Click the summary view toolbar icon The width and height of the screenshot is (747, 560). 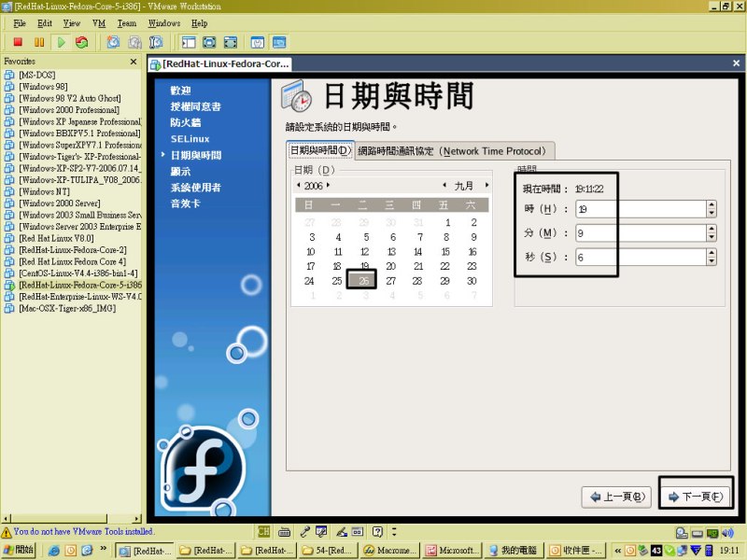click(258, 42)
